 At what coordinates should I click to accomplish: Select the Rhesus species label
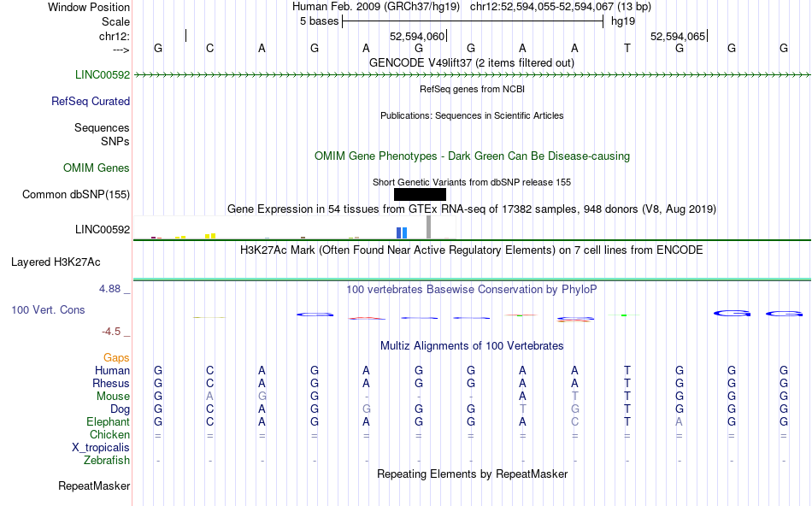(x=111, y=383)
